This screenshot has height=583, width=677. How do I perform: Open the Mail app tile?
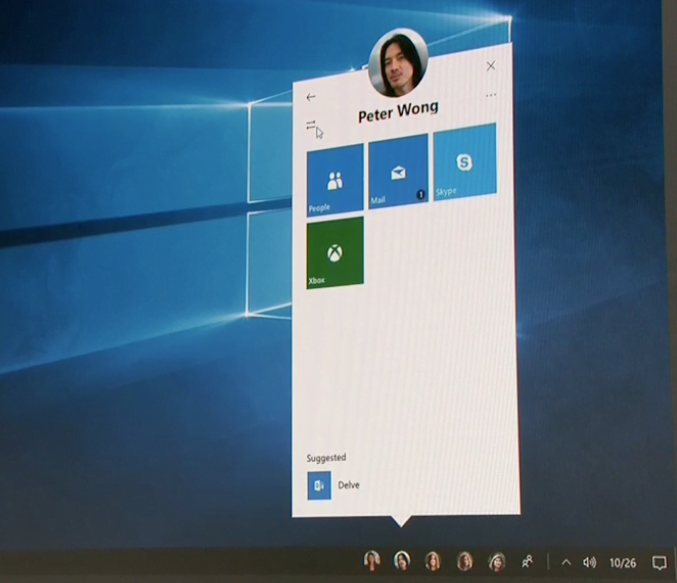pyautogui.click(x=398, y=171)
